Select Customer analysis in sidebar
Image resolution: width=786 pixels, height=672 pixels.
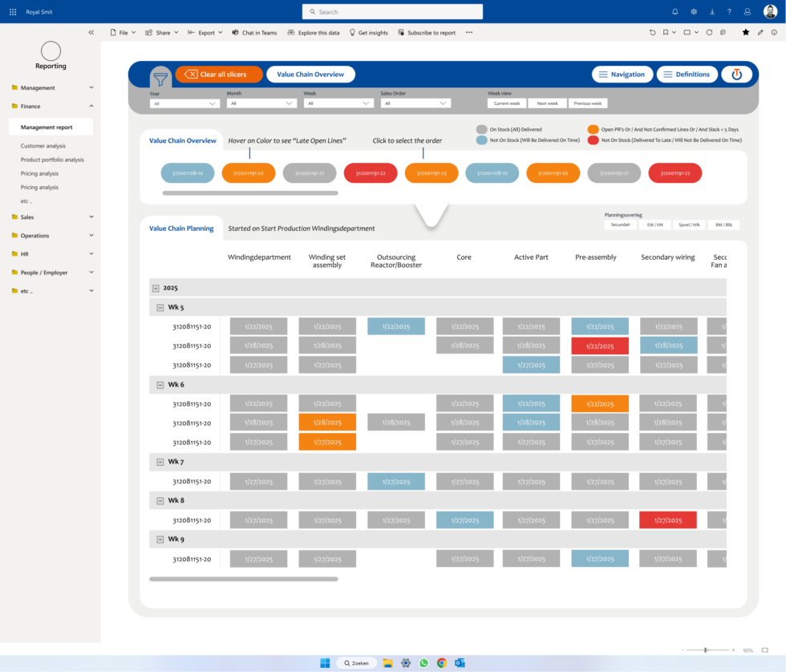pos(43,146)
